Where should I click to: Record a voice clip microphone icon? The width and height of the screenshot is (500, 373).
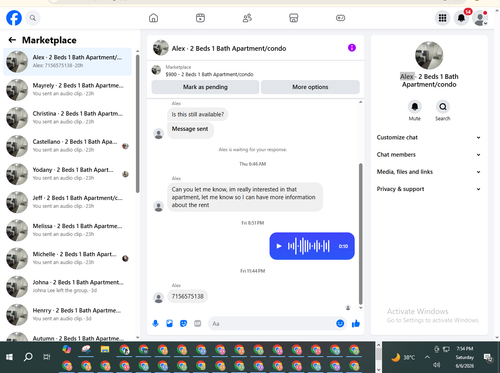(x=155, y=323)
